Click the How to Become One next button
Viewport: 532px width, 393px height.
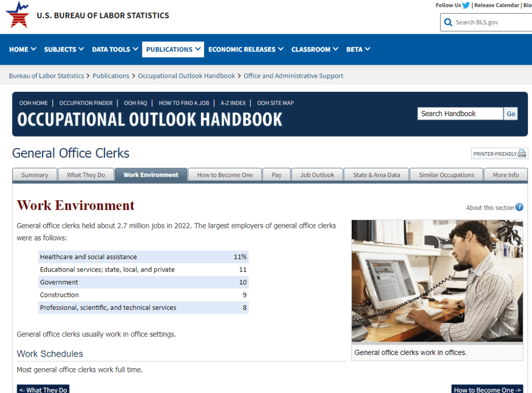click(x=487, y=389)
